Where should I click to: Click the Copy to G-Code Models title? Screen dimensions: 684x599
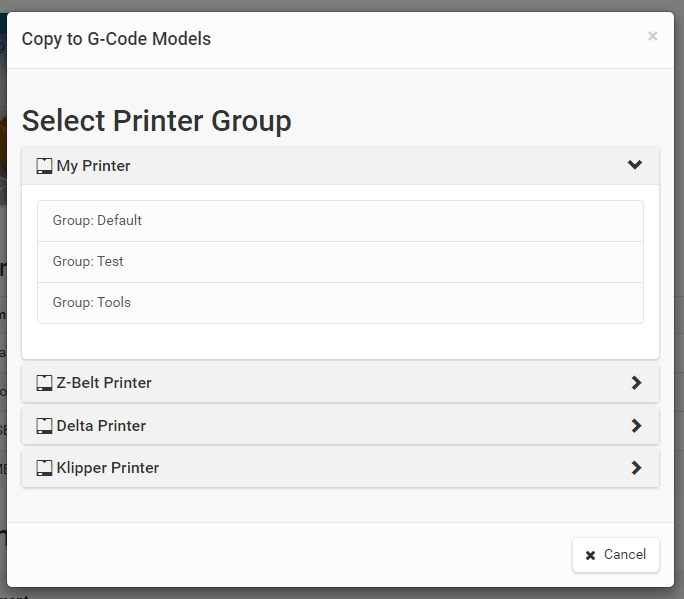point(116,39)
